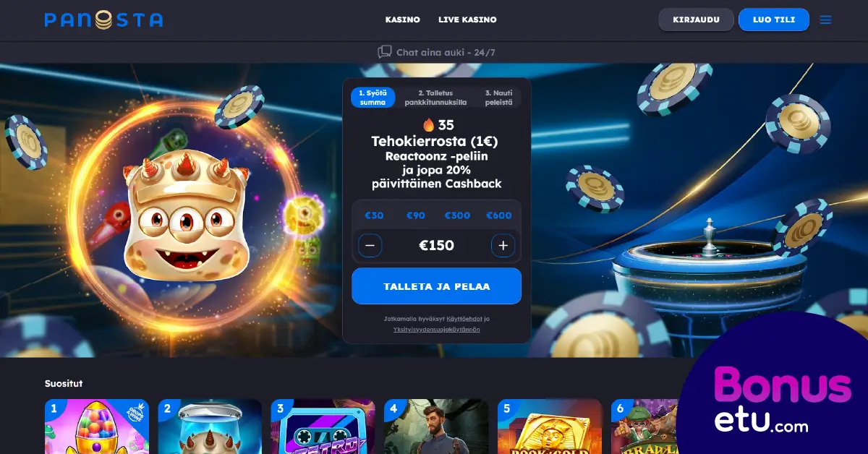Click the Panosta logo
The height and width of the screenshot is (454, 868).
click(x=103, y=20)
